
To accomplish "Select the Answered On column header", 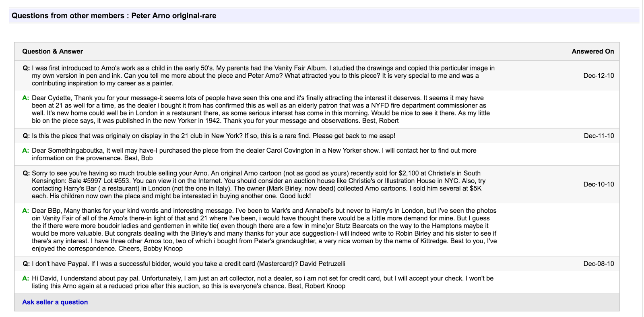I will (x=593, y=51).
